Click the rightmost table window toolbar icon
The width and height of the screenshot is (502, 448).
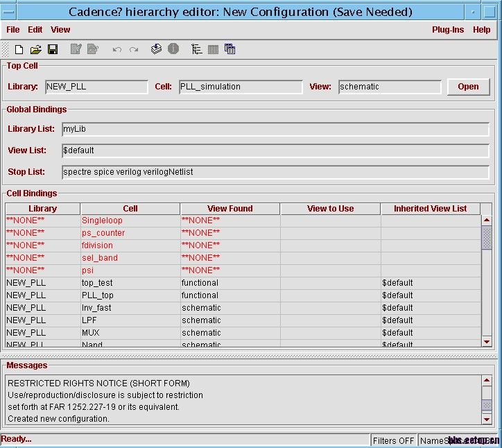(230, 49)
